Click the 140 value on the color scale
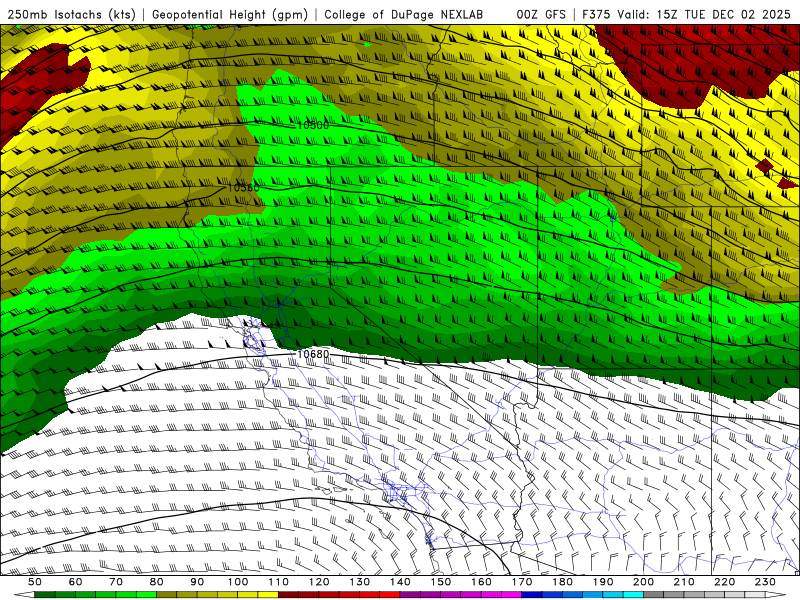The width and height of the screenshot is (800, 600). 400,582
